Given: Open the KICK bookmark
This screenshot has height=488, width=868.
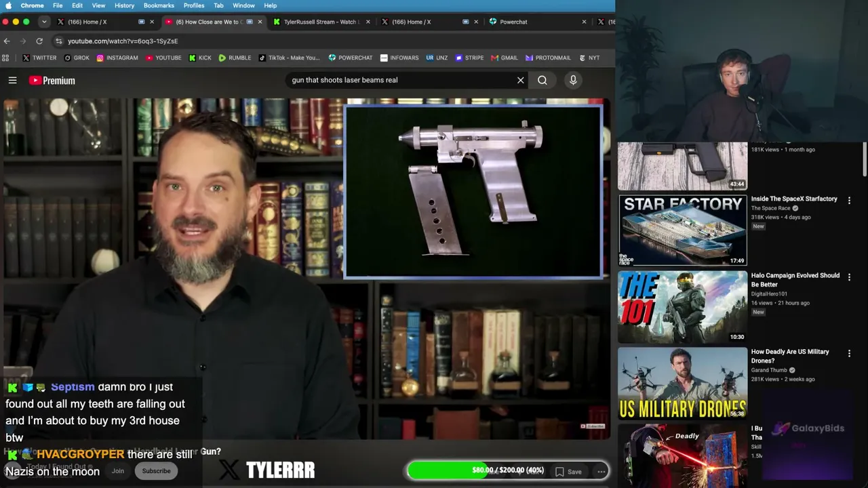Looking at the screenshot, I should [200, 58].
